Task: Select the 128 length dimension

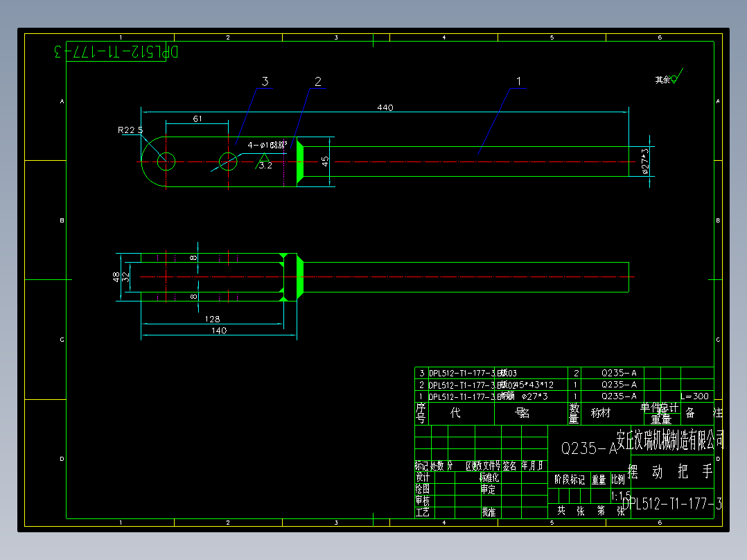Action: click(212, 319)
